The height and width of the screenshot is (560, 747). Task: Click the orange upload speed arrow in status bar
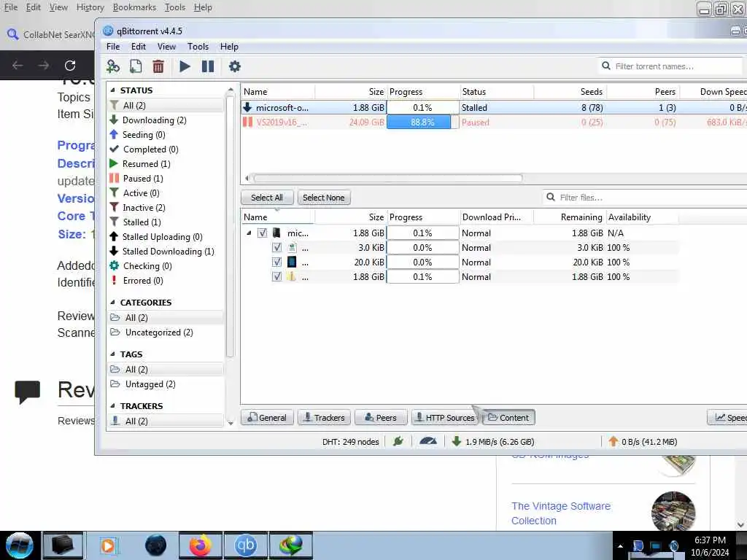point(613,441)
